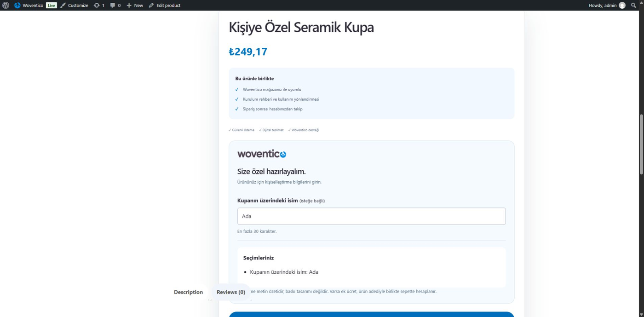Open the comments bubble icon
Viewport: 644px width, 317px height.
click(115, 6)
